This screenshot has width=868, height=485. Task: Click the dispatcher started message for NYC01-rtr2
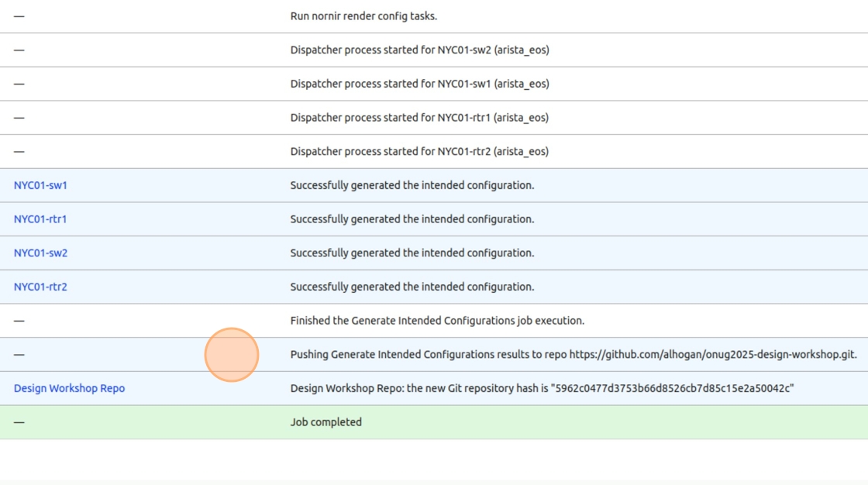pyautogui.click(x=419, y=152)
